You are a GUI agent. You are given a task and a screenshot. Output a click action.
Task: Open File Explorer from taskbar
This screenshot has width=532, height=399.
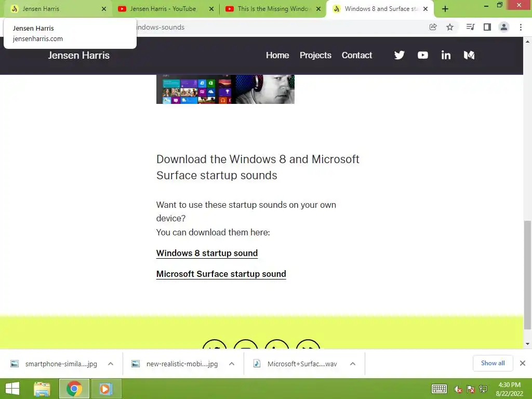(x=42, y=389)
